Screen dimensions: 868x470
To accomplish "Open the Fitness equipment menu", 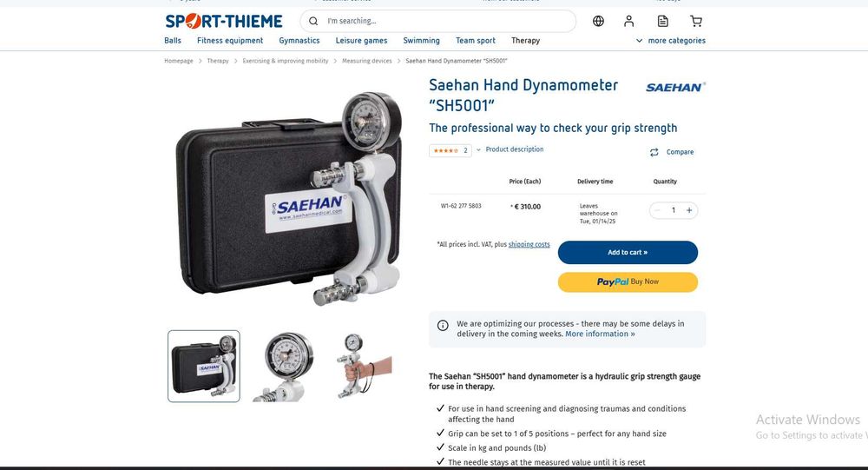I will point(230,41).
